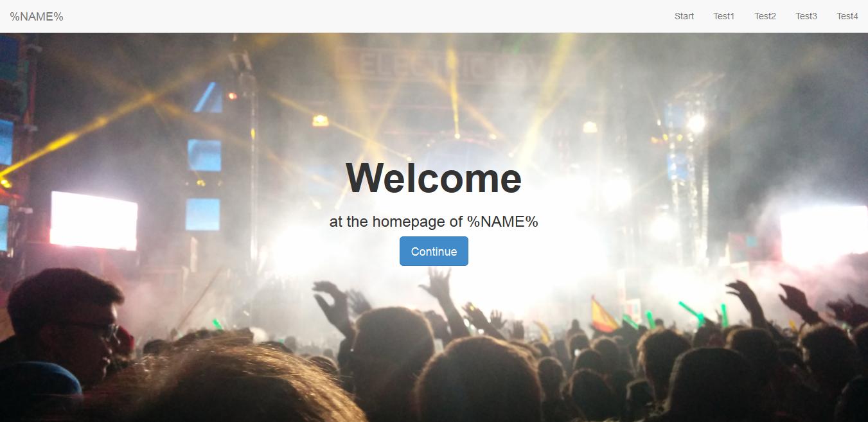Screen dimensions: 868x422
Task: Click the bright spotlight on the right tower
Action: pos(696,122)
